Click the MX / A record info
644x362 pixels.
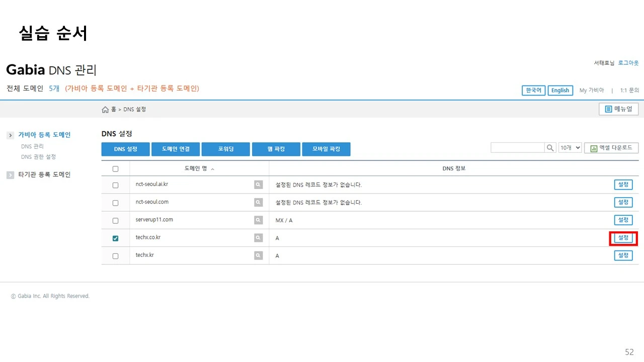[284, 221]
